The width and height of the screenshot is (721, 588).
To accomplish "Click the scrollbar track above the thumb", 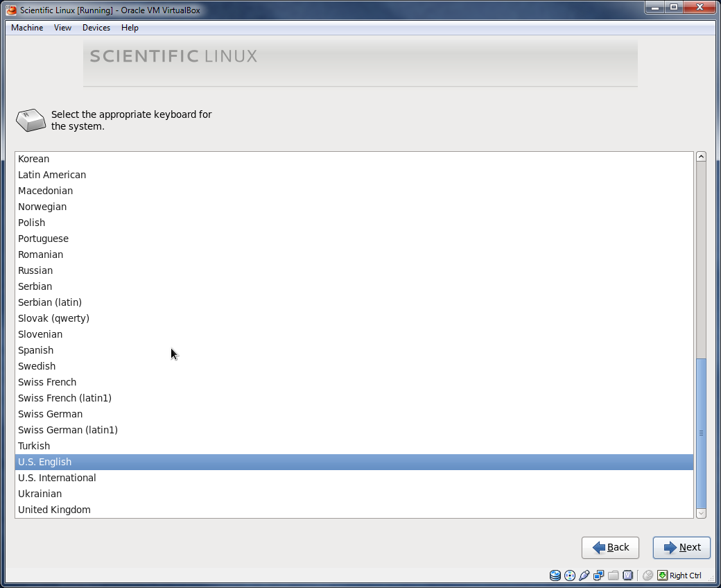I will tap(701, 260).
